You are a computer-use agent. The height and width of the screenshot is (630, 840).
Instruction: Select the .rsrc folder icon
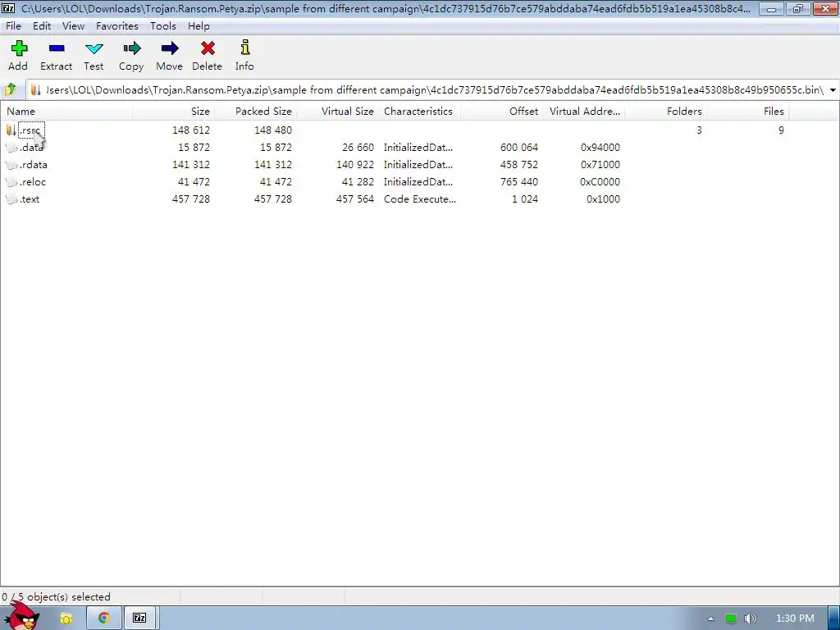pyautogui.click(x=11, y=130)
